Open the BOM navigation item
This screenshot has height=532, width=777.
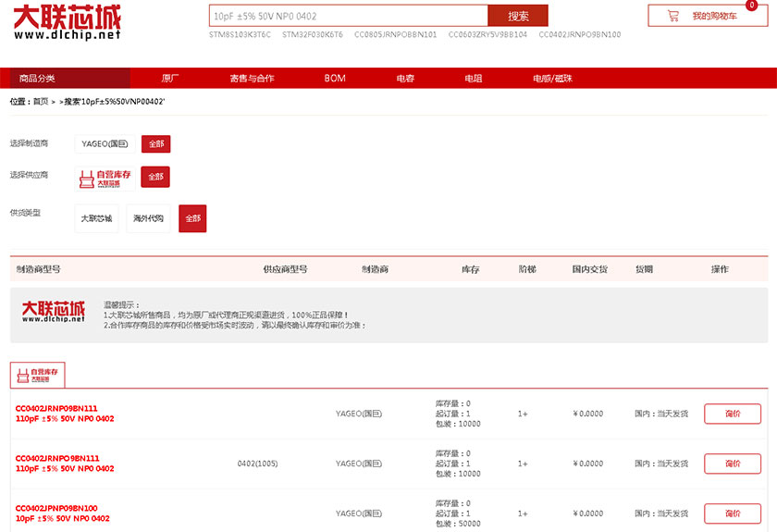335,79
